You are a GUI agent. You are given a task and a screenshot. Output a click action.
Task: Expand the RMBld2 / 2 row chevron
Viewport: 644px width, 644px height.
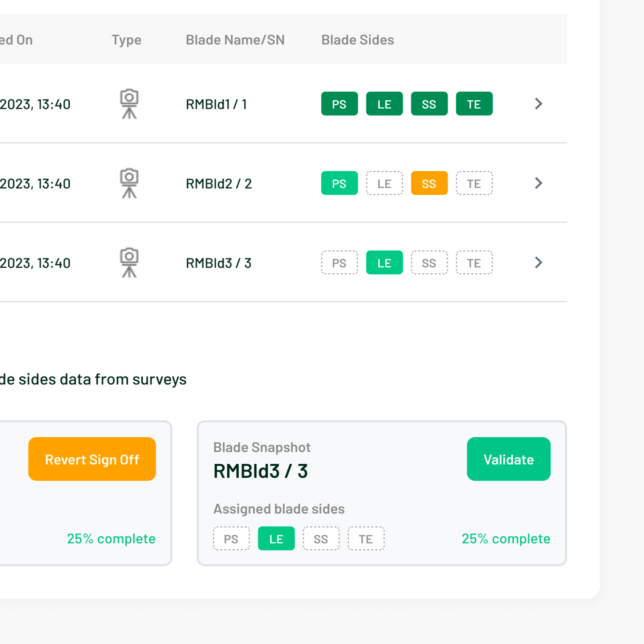538,183
